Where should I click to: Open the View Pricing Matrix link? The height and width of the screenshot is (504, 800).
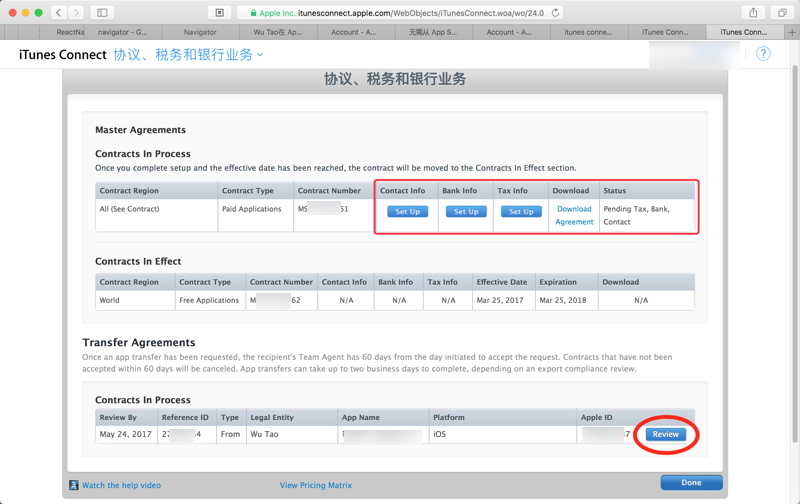pos(316,485)
